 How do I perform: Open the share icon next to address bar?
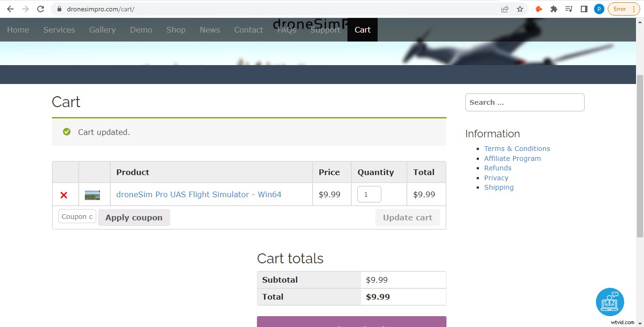click(x=504, y=8)
